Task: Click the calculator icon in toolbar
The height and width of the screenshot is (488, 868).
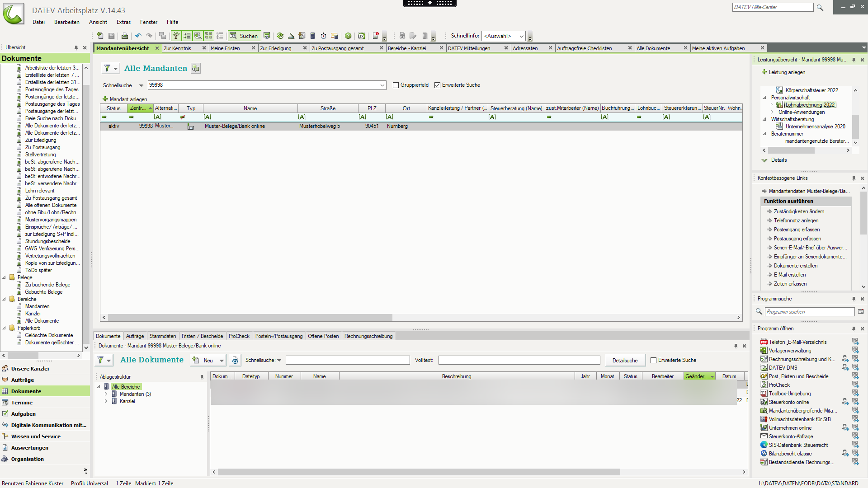Action: click(x=312, y=36)
